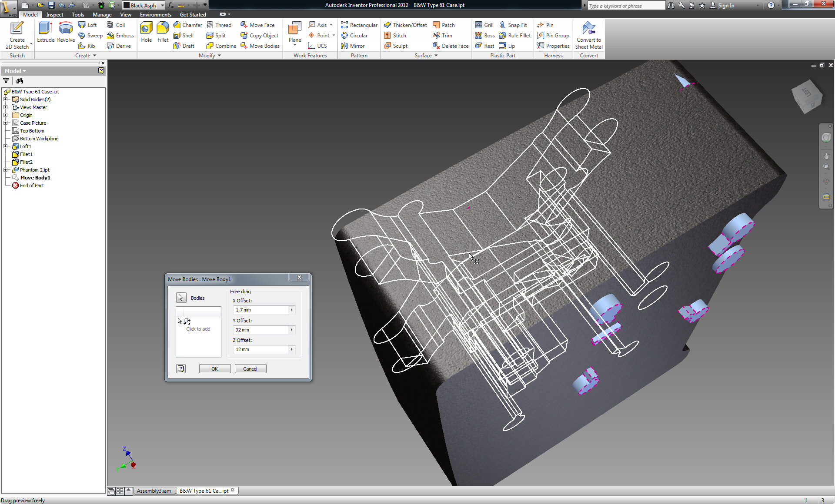Create a Circular pattern

(354, 36)
